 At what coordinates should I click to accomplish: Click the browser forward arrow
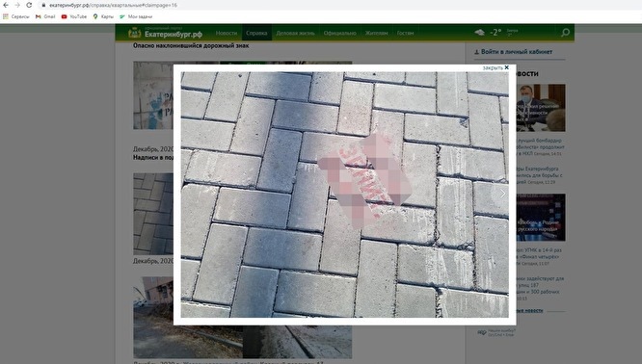17,6
